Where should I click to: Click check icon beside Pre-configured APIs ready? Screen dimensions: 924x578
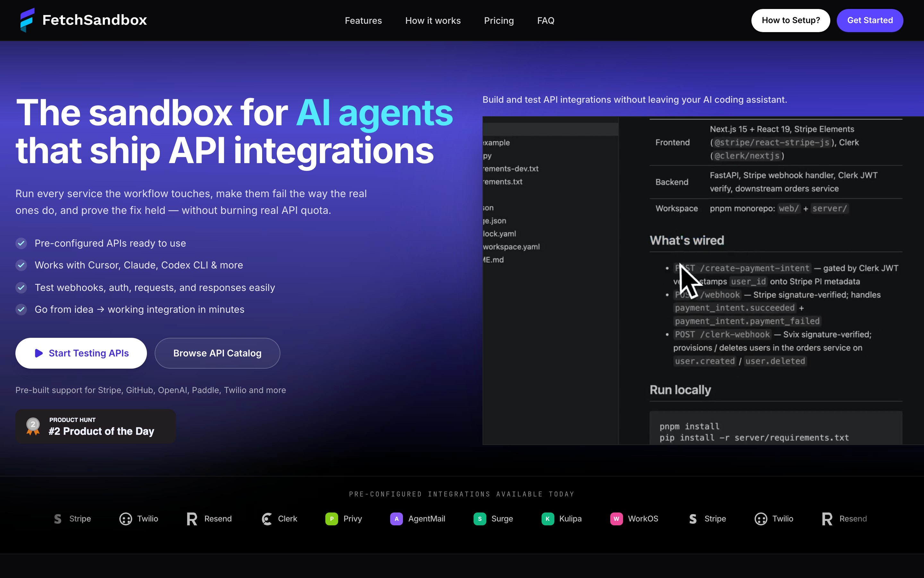(21, 243)
